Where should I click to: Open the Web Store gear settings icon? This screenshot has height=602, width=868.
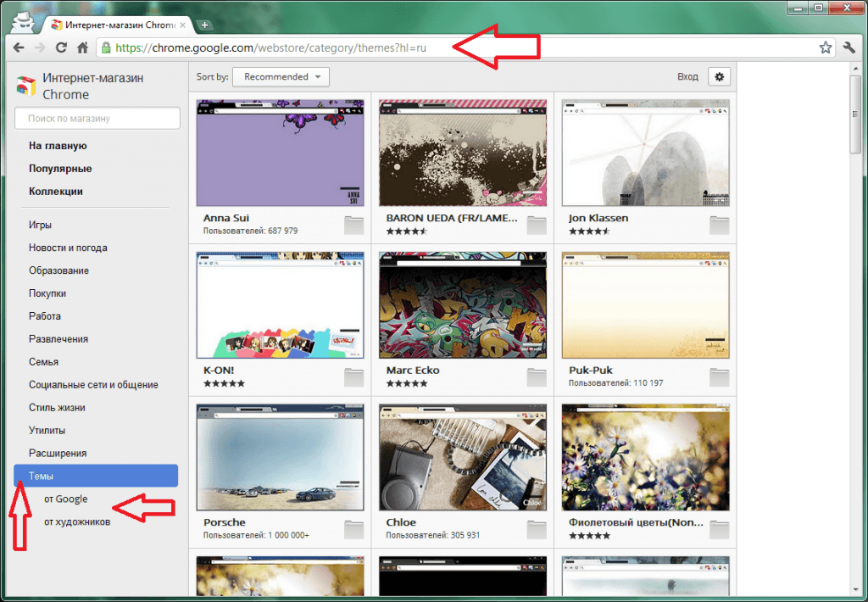point(719,77)
